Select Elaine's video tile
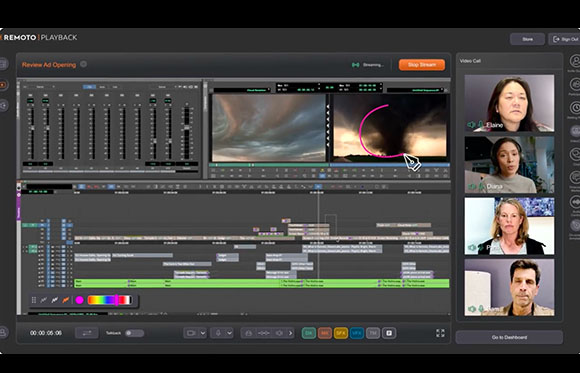The image size is (580, 373). tap(509, 103)
